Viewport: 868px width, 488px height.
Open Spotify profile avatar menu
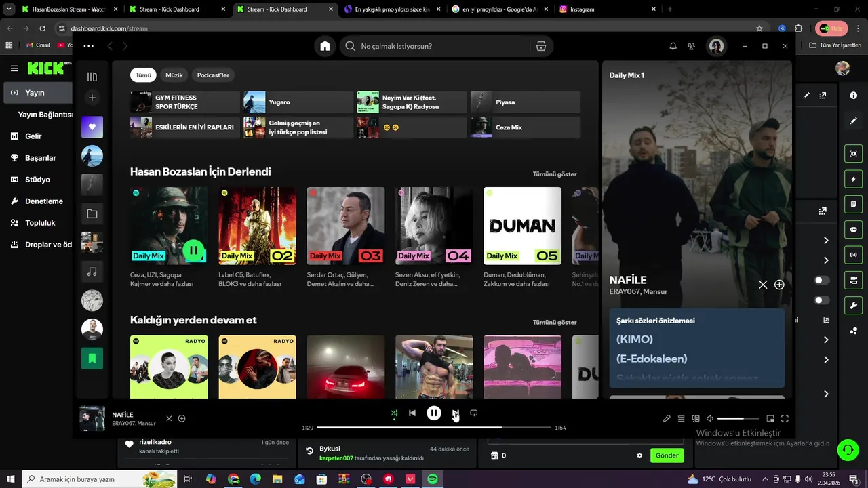click(x=716, y=46)
